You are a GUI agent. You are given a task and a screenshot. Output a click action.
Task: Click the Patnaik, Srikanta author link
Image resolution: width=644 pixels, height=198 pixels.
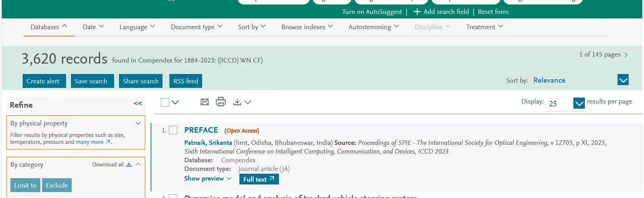[x=208, y=143]
